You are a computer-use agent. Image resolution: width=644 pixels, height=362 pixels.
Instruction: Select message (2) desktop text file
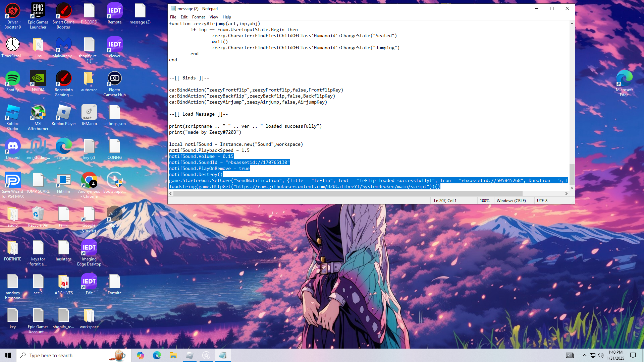pos(140,13)
